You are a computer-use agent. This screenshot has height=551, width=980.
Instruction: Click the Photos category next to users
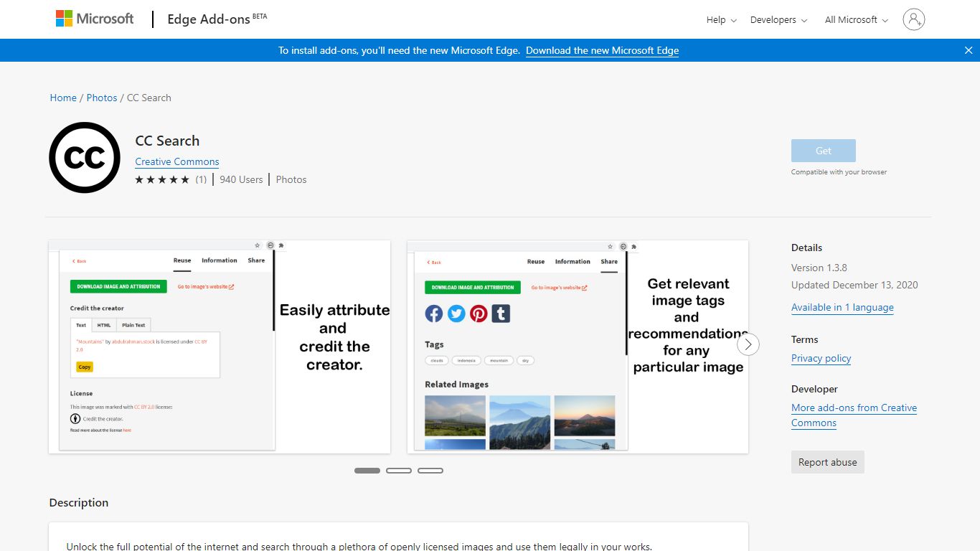pyautogui.click(x=291, y=179)
